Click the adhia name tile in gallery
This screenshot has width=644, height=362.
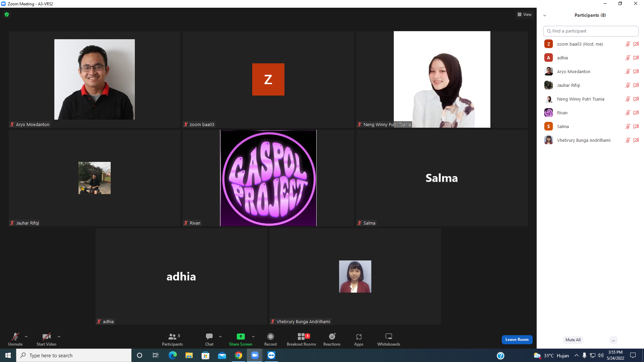pos(181,277)
